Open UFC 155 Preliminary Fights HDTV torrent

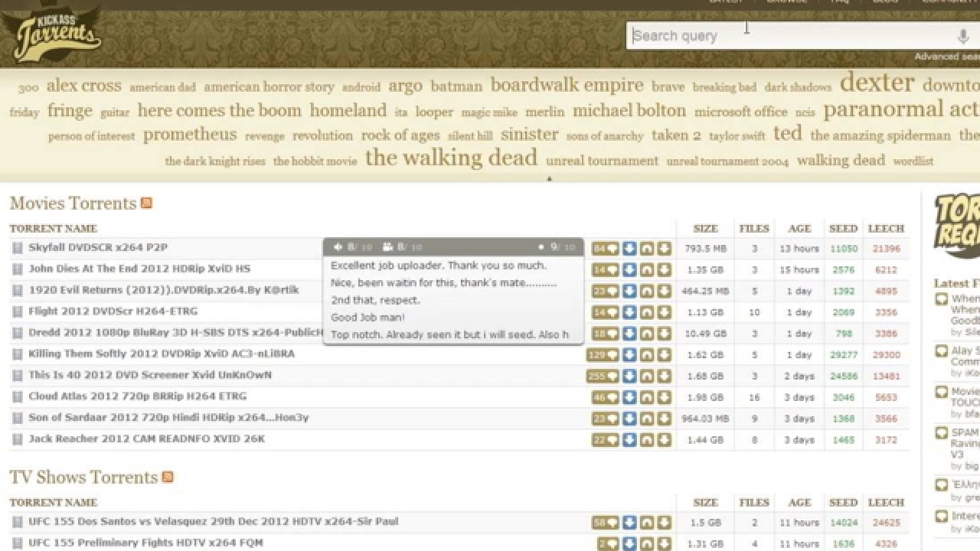[x=145, y=543]
